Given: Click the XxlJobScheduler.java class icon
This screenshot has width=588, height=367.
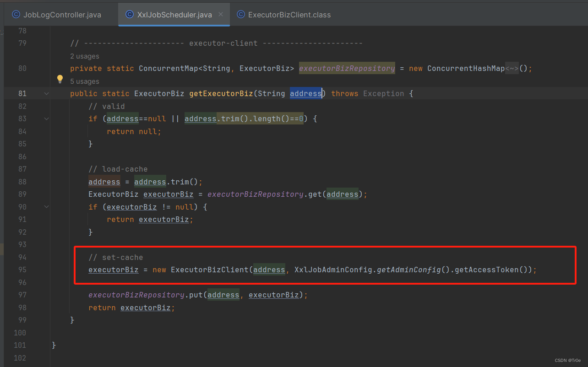Looking at the screenshot, I should [x=130, y=15].
